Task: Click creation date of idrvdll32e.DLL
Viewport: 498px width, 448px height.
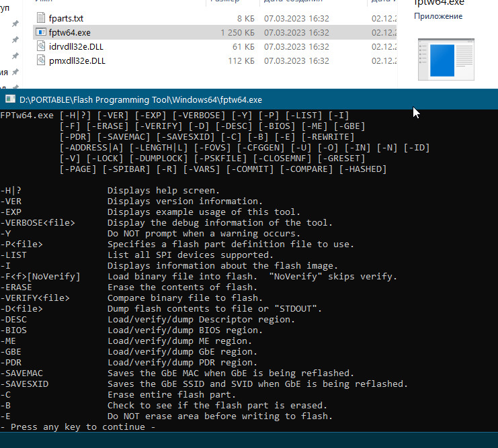Action: [x=296, y=46]
